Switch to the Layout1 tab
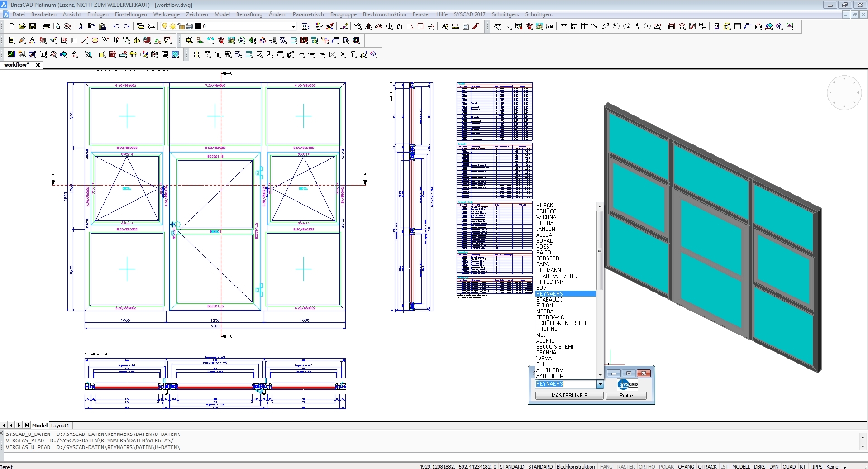Viewport: 868px width, 469px height. (x=60, y=426)
